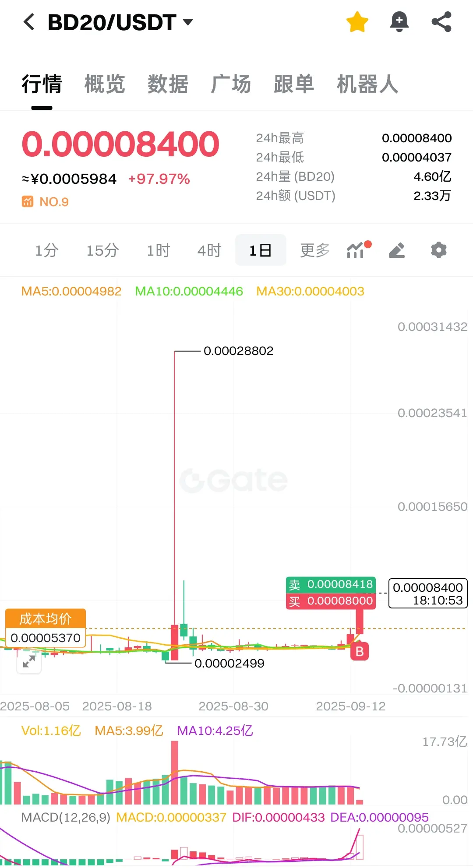Viewport: 473px width, 868px height.
Task: Tap the 买 0.00008000 buy price label
Action: [x=331, y=601]
